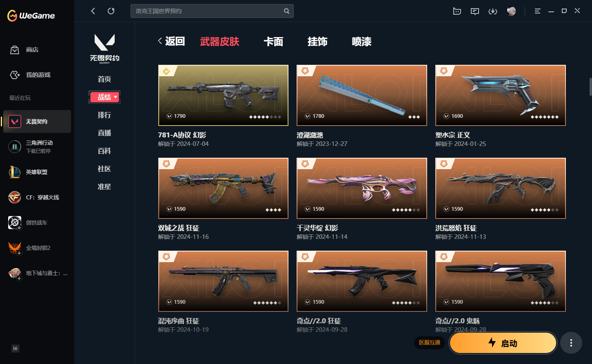This screenshot has height=364, width=592.
Task: Click the 启动 launch button
Action: [x=503, y=343]
